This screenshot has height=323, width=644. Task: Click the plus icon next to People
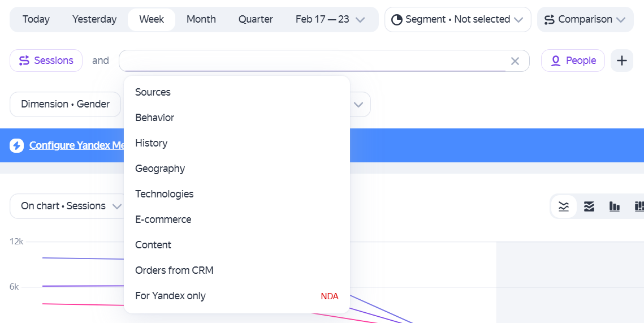point(622,61)
